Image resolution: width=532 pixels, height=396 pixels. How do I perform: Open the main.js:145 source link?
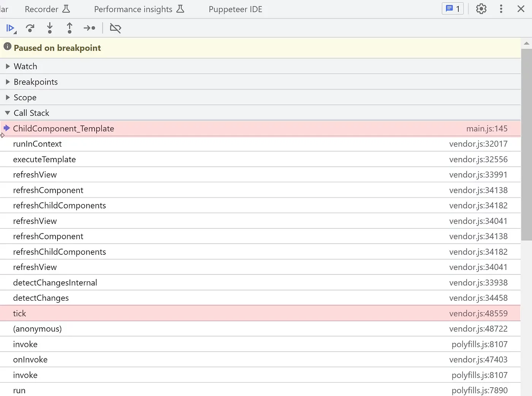coord(486,129)
